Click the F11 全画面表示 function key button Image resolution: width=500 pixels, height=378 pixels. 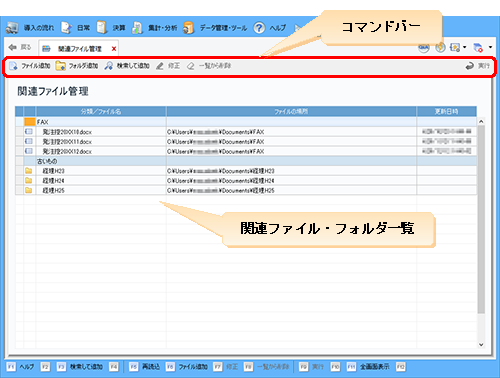368,367
